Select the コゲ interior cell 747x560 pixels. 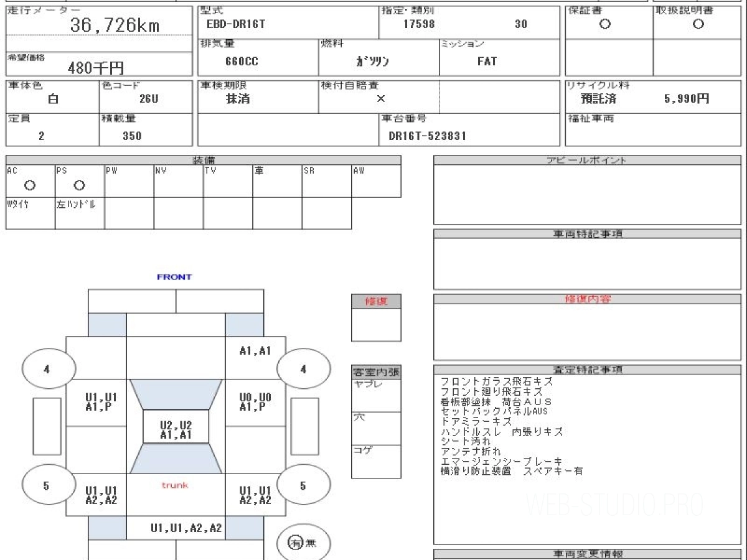point(376,462)
